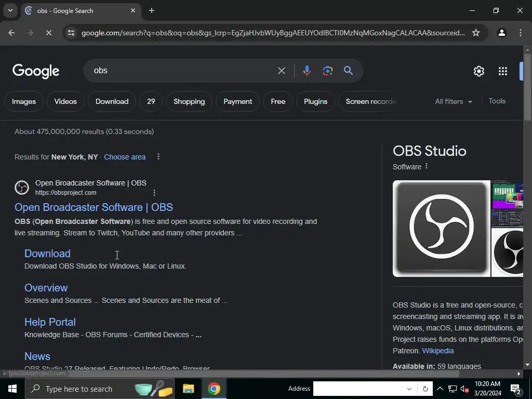Bookmark this page with the star
This screenshot has width=532, height=399.
[476, 33]
